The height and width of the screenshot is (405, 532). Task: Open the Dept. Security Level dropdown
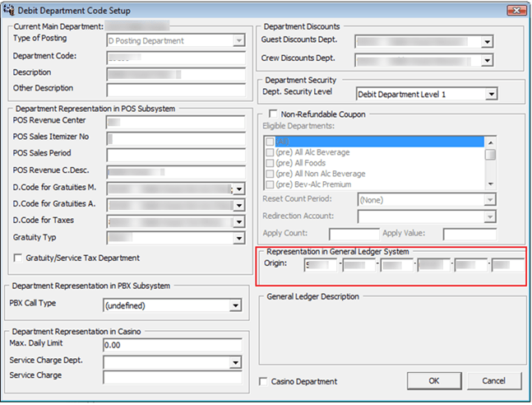(x=491, y=94)
